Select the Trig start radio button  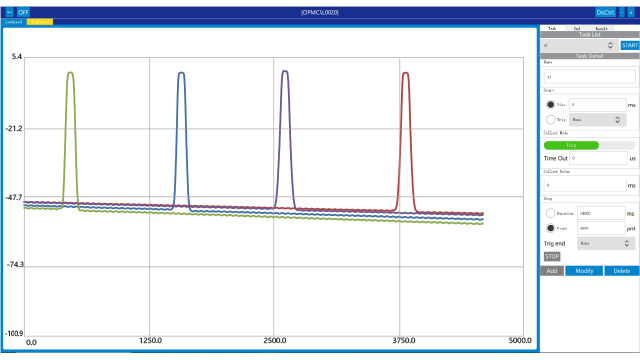coord(550,120)
